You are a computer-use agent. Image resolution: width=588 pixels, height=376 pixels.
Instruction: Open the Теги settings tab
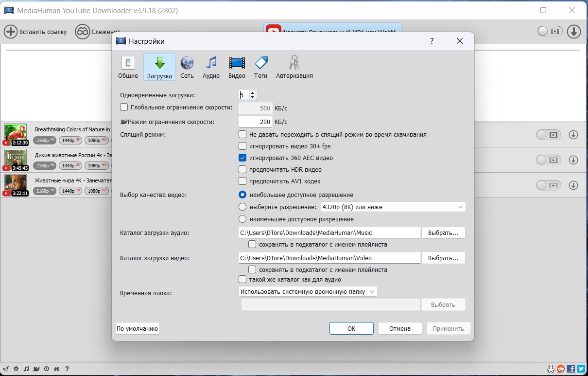[261, 67]
